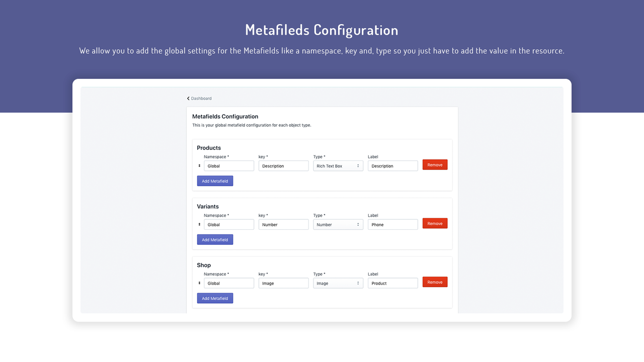Click the drag handle beside Products namespace row
Viewport: 644px width, 362px height.
[x=200, y=165]
